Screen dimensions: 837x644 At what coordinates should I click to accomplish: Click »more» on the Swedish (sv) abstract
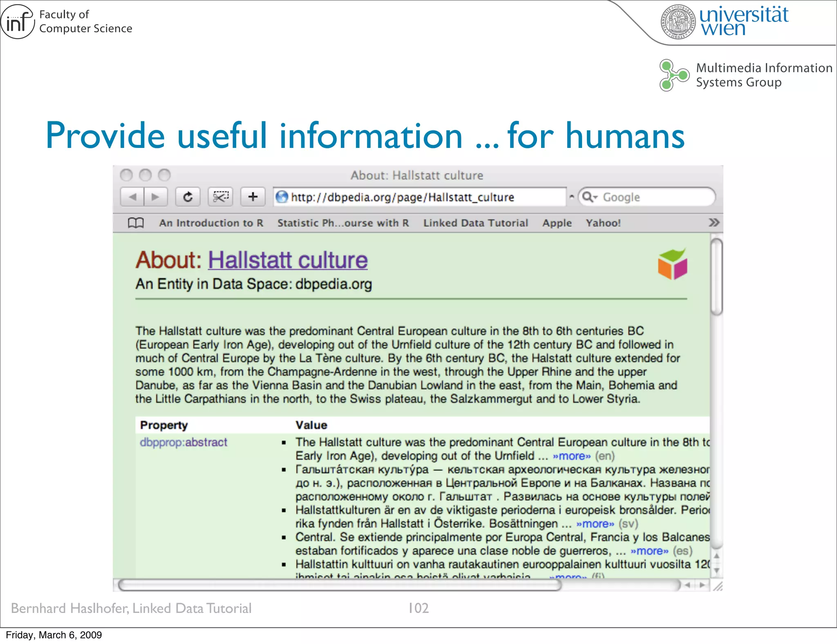(x=595, y=523)
